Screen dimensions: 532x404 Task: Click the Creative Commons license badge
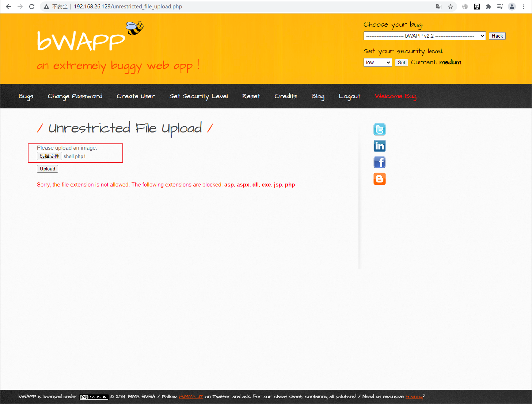94,397
